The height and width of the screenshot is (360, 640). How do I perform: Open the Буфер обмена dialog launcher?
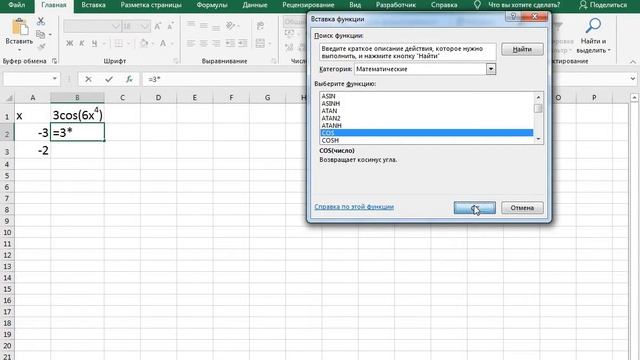(54, 61)
